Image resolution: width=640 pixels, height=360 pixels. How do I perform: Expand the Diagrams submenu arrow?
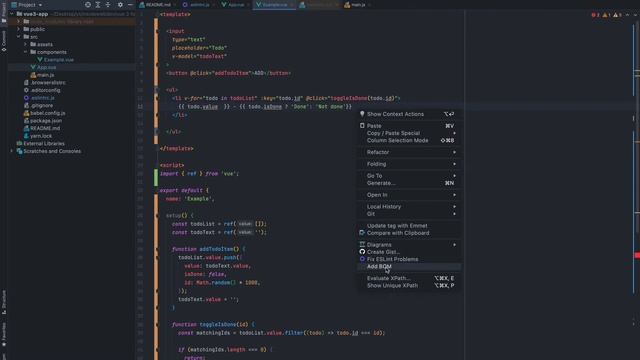454,244
